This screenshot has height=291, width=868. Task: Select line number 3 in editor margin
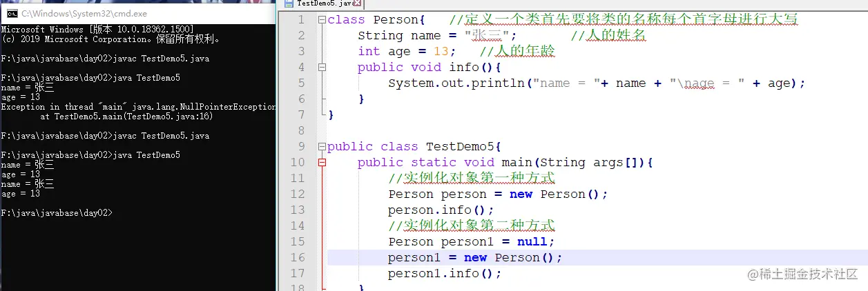[x=300, y=51]
